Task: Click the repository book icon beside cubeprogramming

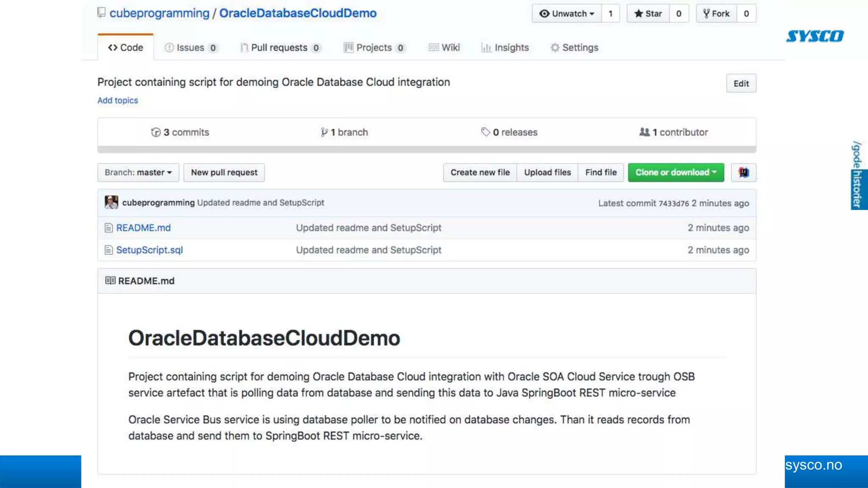Action: (x=101, y=13)
